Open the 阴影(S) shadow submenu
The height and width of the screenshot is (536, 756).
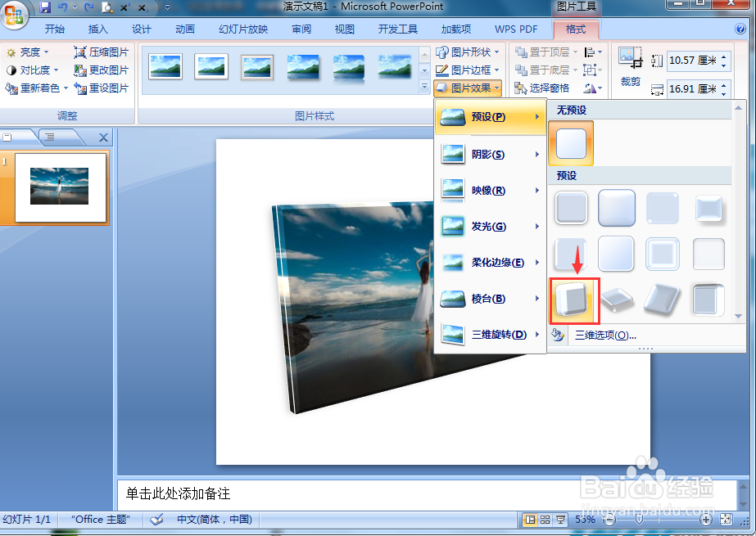coord(491,154)
